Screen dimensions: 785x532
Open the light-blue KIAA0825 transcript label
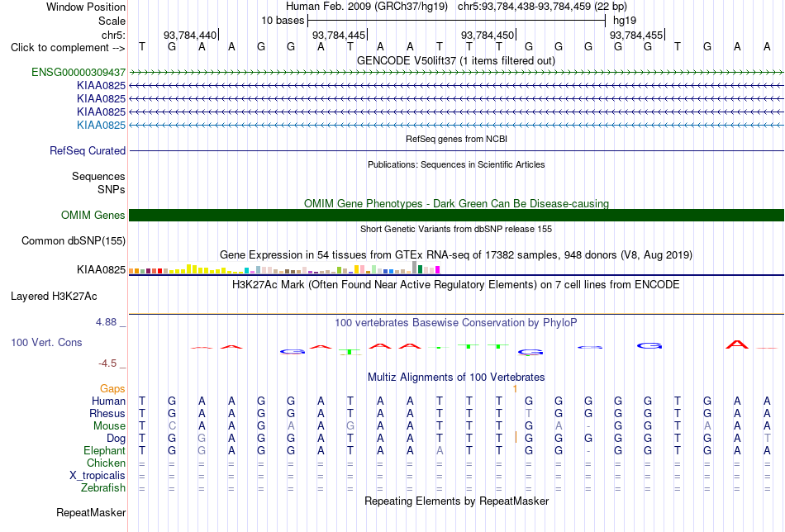[x=101, y=125]
